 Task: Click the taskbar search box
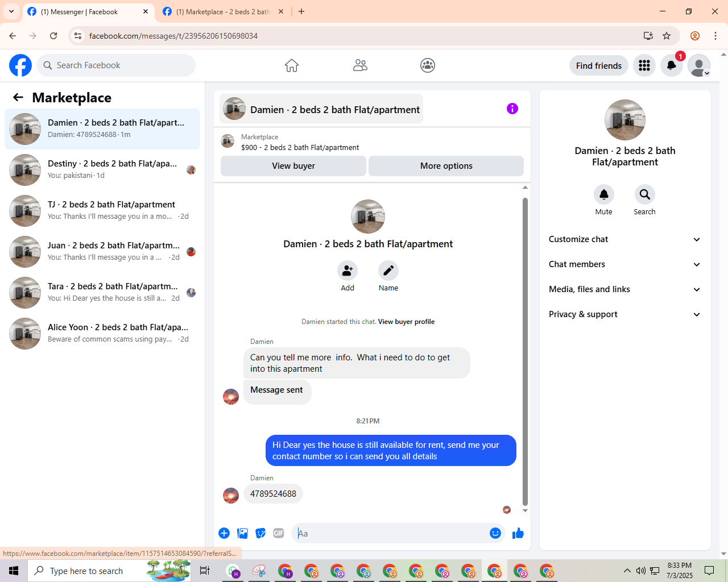[110, 571]
